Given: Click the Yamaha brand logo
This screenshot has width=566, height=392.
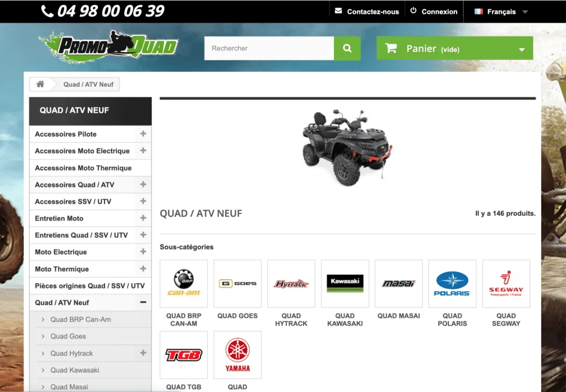Looking at the screenshot, I should [237, 355].
